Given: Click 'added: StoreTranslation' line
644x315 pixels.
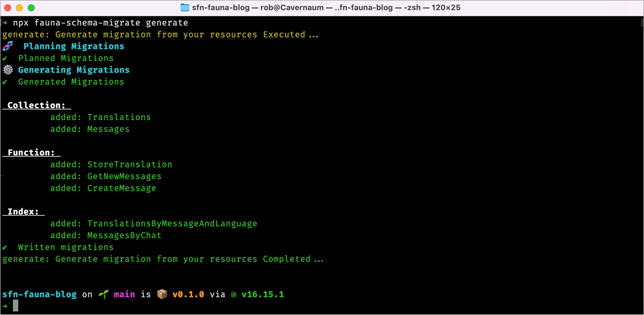Looking at the screenshot, I should click(111, 164).
